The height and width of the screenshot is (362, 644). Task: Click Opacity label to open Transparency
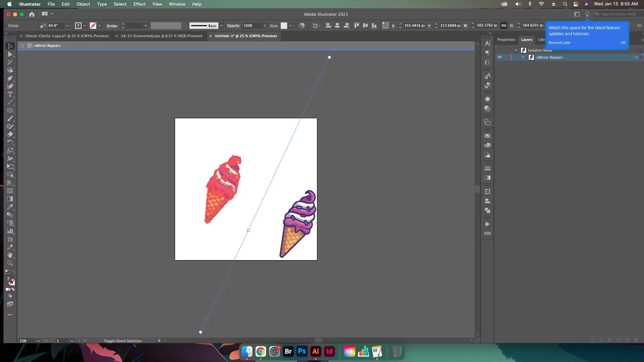pyautogui.click(x=233, y=25)
